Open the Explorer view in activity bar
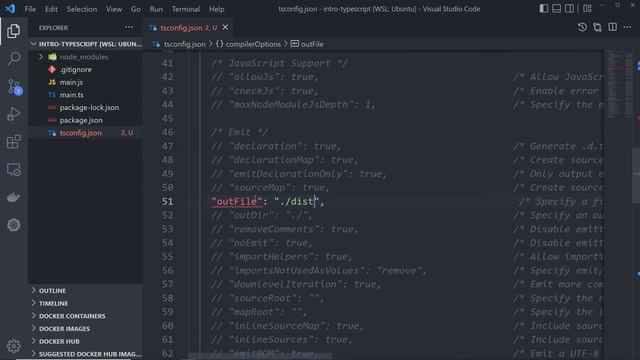This screenshot has height=360, width=640. coord(13,31)
